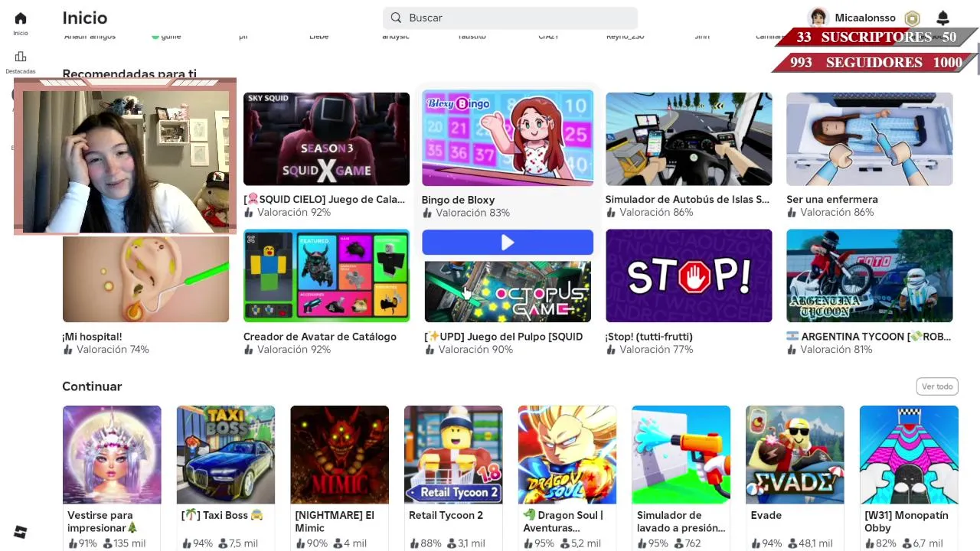This screenshot has width=980, height=551.
Task: Click the Taxi Boss title text
Action: click(222, 515)
